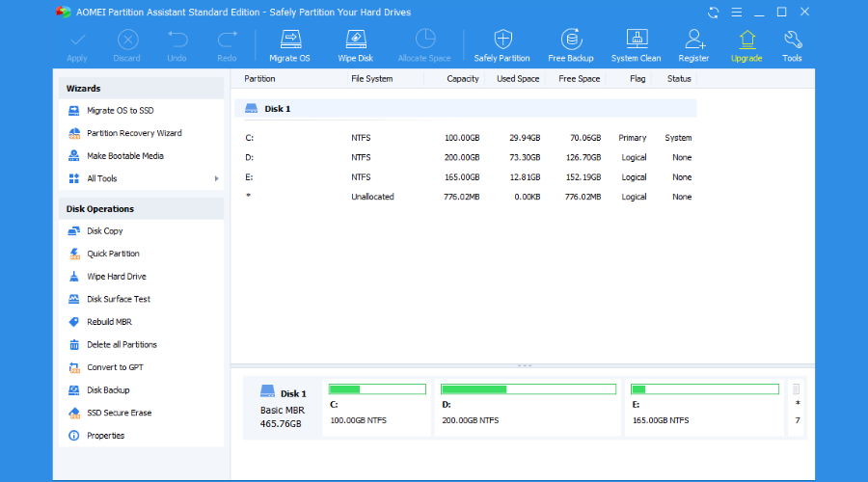This screenshot has width=868, height=482.
Task: Click the E: usage bar in disk map
Action: (705, 389)
